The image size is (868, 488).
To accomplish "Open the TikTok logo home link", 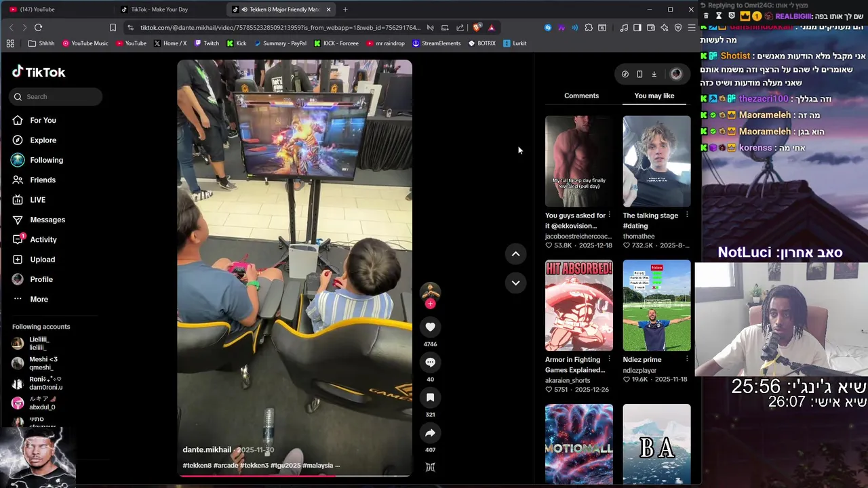I will [39, 72].
